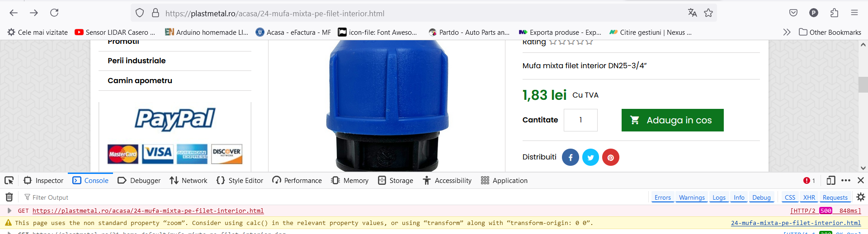Image resolution: width=868 pixels, height=234 pixels.
Task: Toggle responsive design mode icon
Action: (x=831, y=180)
